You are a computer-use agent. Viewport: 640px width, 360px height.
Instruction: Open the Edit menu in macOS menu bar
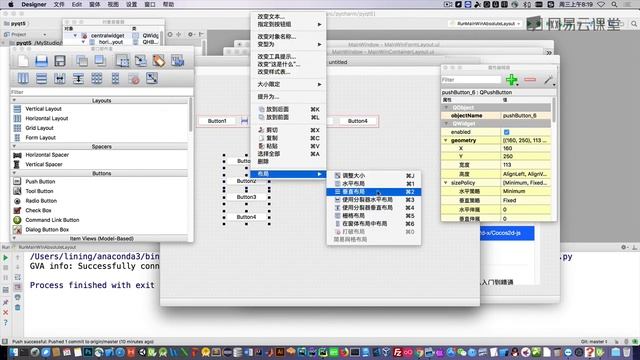tap(77, 4)
